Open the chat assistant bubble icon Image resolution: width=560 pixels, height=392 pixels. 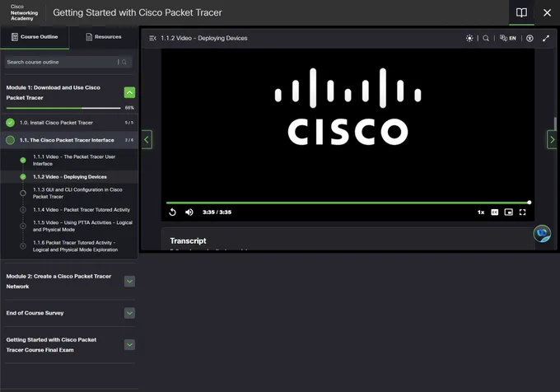coord(542,234)
